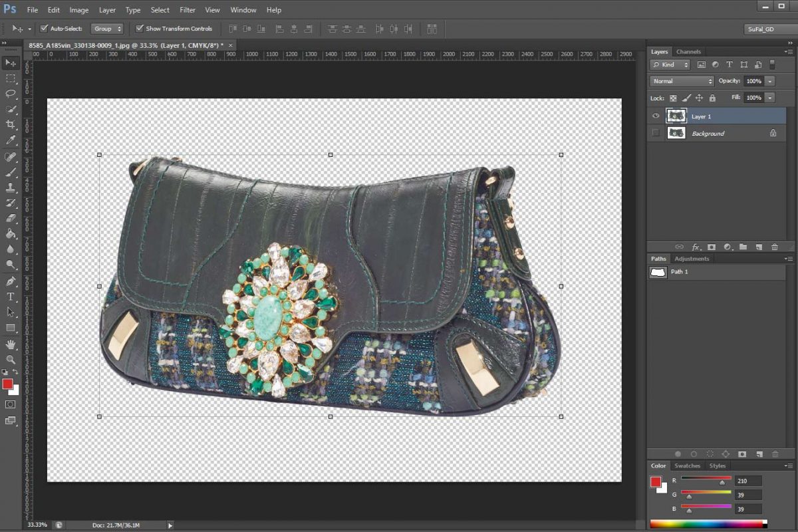Select the Lasso tool
This screenshot has width=798, height=532.
coord(10,94)
